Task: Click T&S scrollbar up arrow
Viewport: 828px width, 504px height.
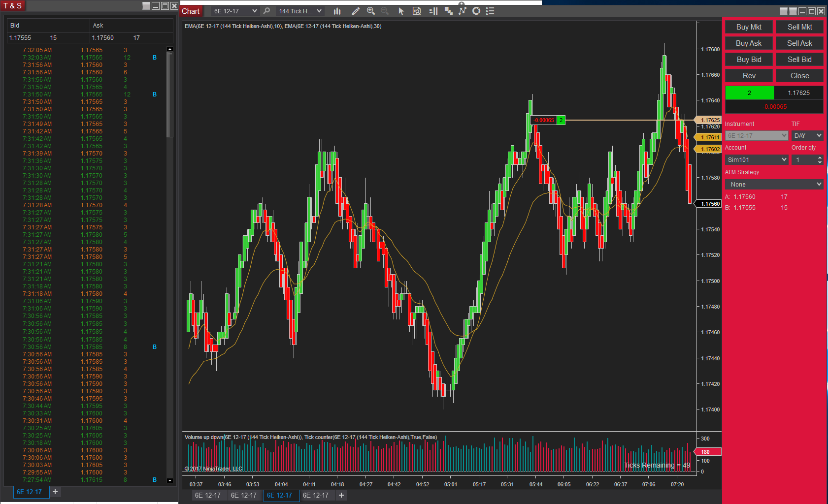Action: tap(170, 49)
